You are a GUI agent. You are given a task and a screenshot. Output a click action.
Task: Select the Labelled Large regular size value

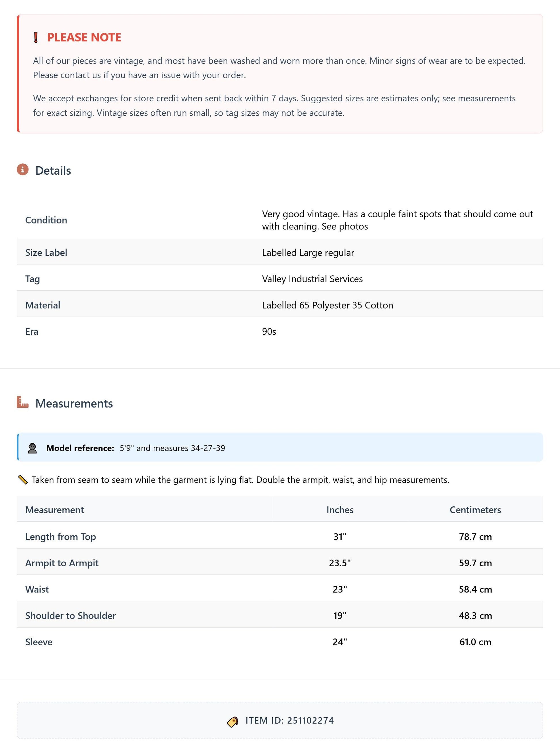click(308, 252)
